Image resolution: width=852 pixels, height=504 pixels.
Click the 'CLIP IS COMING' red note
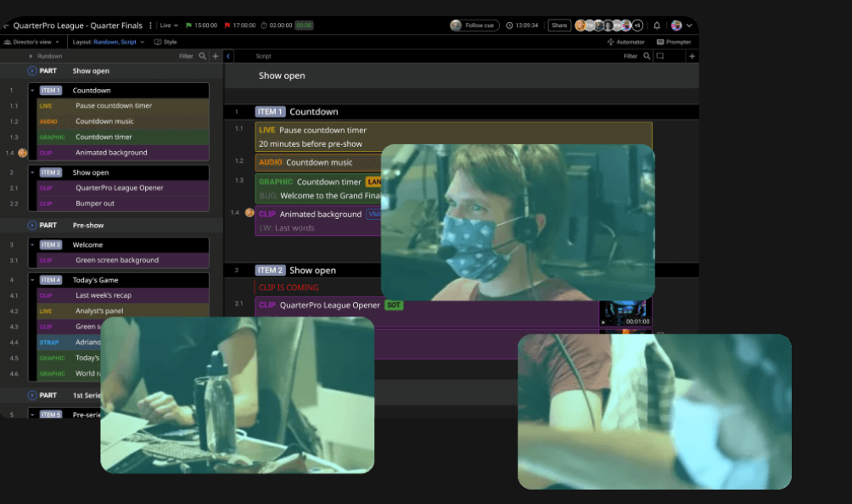pyautogui.click(x=289, y=288)
